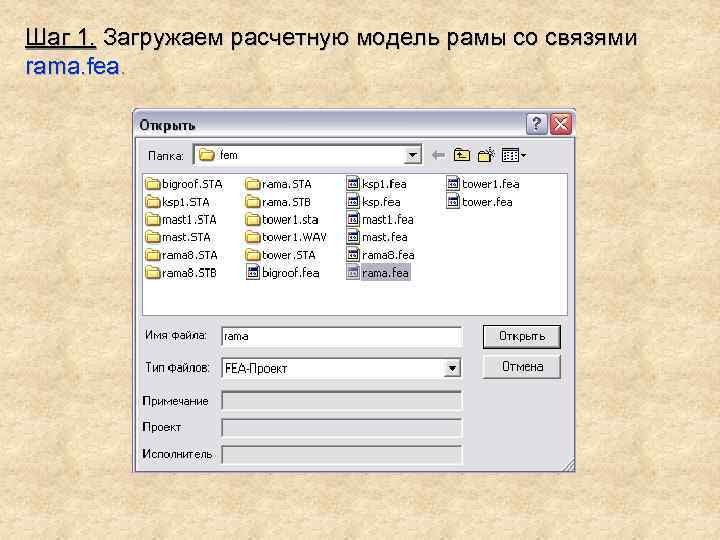Open the View menu icon
The height and width of the screenshot is (540, 720).
tap(513, 155)
